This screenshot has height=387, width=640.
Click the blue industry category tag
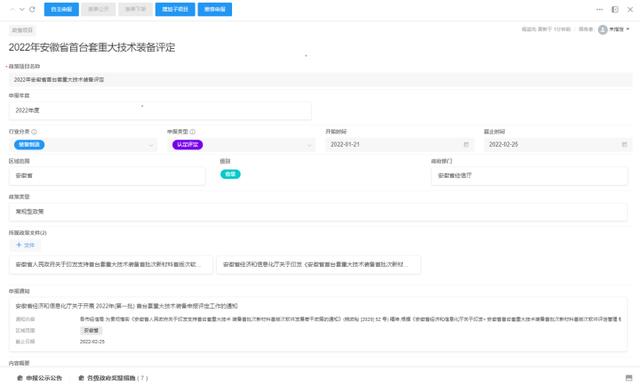[29, 145]
